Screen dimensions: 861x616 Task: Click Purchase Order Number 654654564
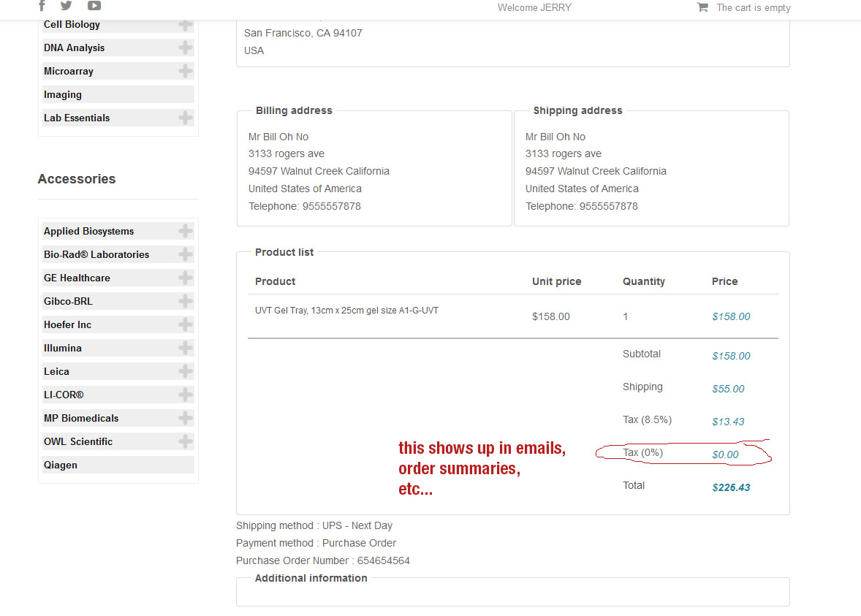tap(323, 561)
